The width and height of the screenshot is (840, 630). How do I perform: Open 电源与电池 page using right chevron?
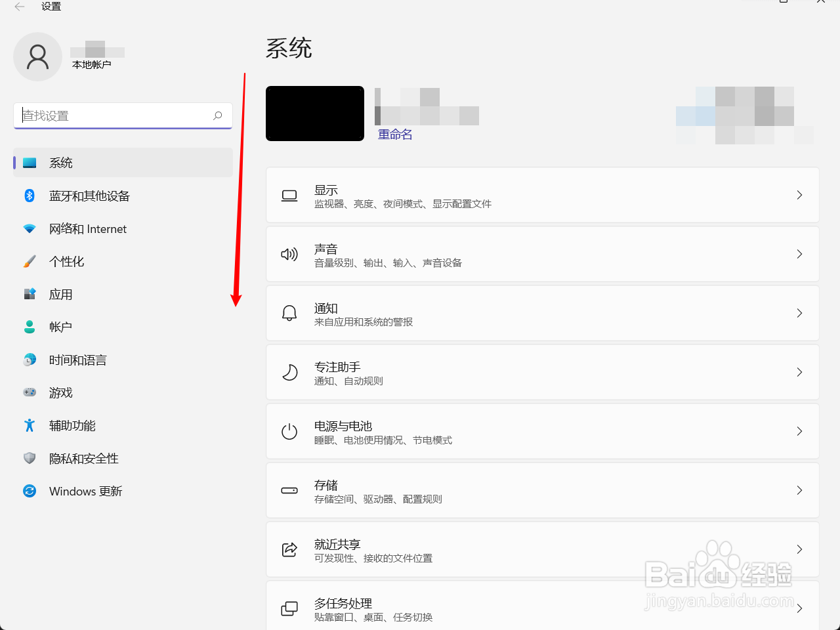pyautogui.click(x=799, y=431)
